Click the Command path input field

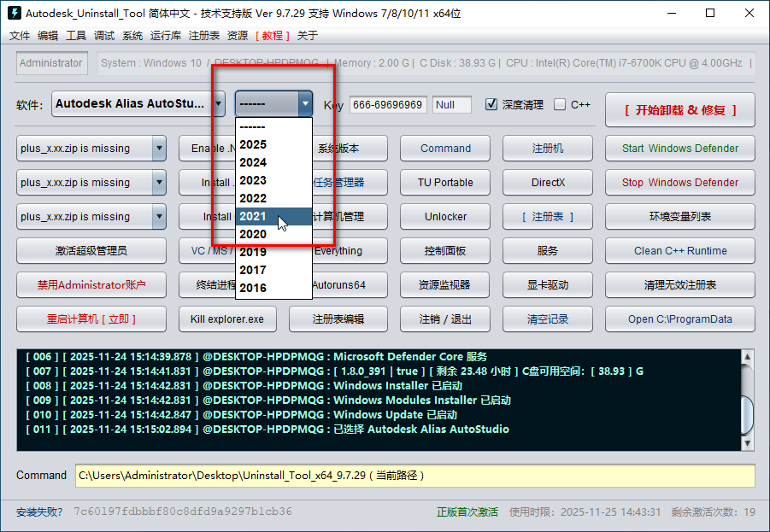point(415,476)
